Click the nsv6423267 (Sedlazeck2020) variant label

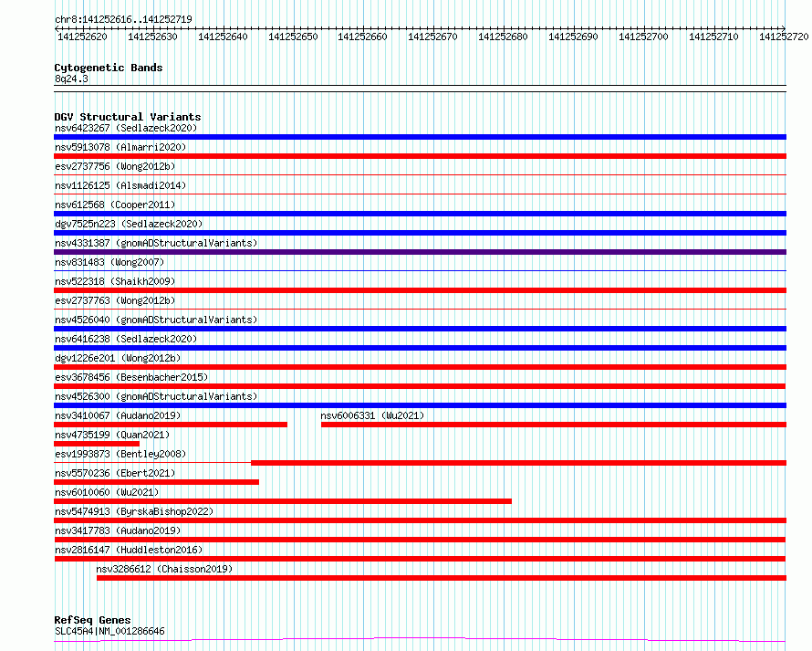126,128
